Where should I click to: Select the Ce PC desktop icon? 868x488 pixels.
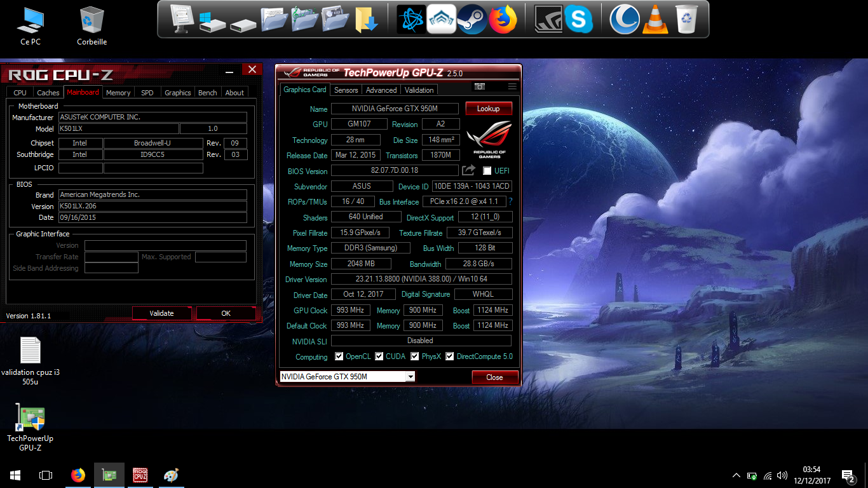(31, 26)
